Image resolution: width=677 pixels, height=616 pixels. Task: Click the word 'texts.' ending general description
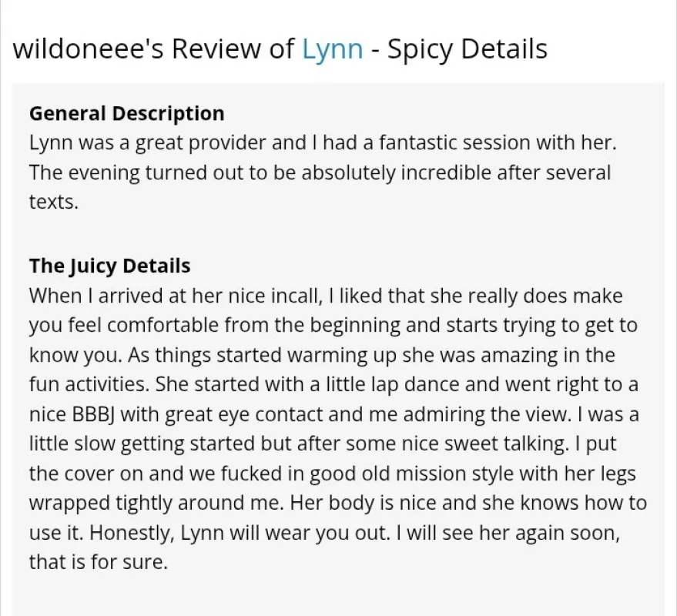click(54, 203)
